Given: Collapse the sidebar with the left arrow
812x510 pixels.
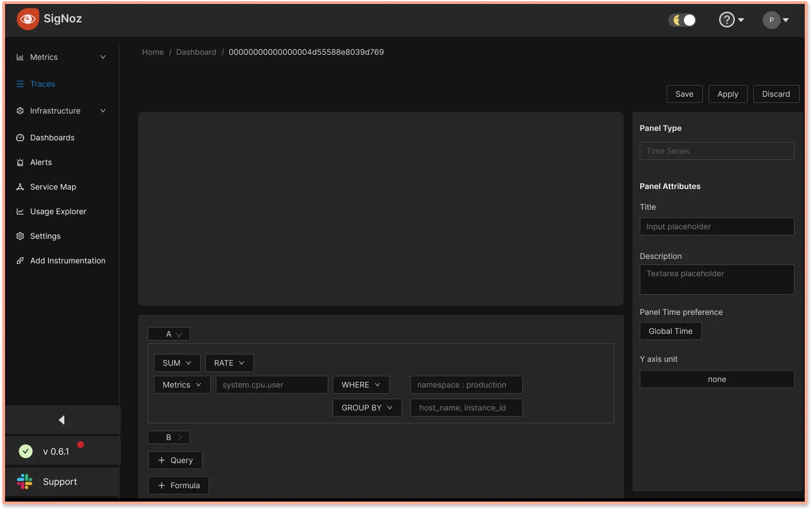Looking at the screenshot, I should coord(62,420).
